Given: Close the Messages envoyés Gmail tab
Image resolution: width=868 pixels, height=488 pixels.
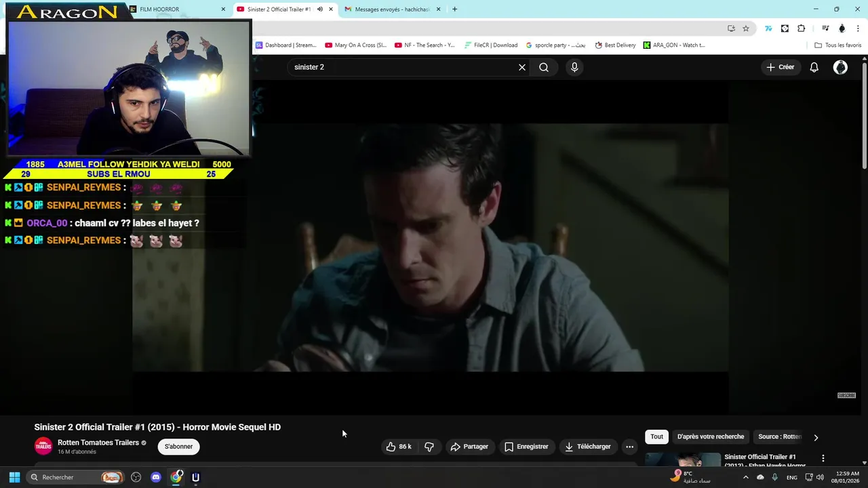Looking at the screenshot, I should pos(439,9).
